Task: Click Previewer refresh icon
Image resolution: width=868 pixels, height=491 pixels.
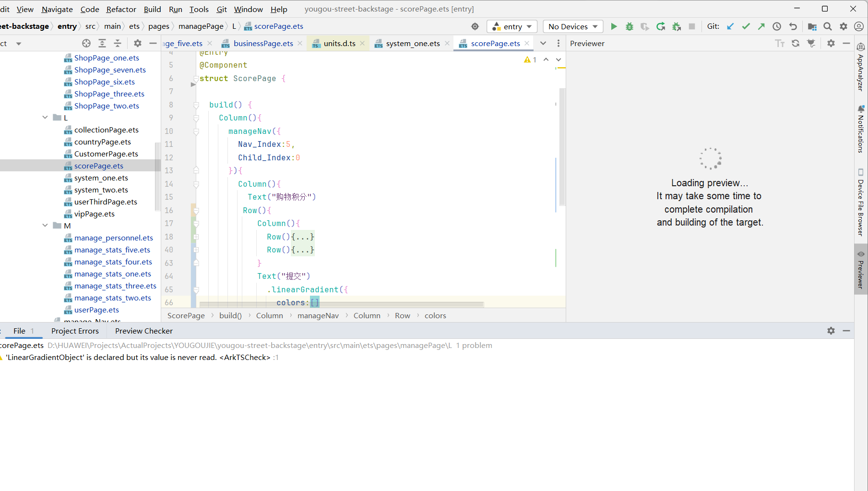Action: 796,43
